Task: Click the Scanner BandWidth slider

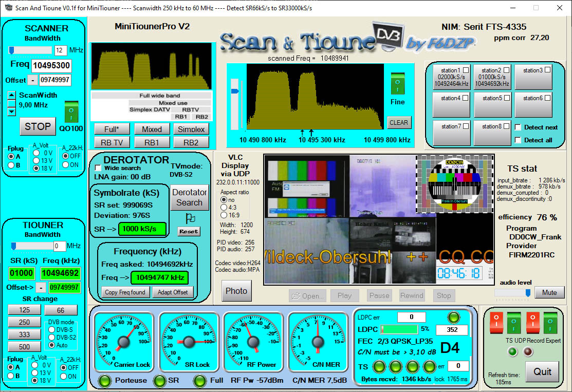Action: [x=30, y=50]
